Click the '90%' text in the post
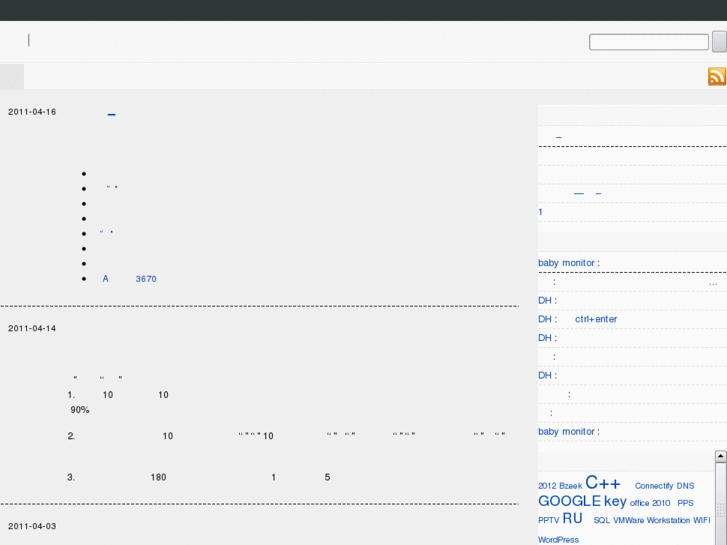 click(x=80, y=410)
